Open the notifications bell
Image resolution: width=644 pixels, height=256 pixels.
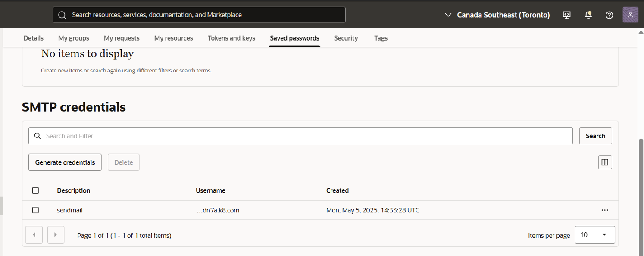click(x=588, y=15)
